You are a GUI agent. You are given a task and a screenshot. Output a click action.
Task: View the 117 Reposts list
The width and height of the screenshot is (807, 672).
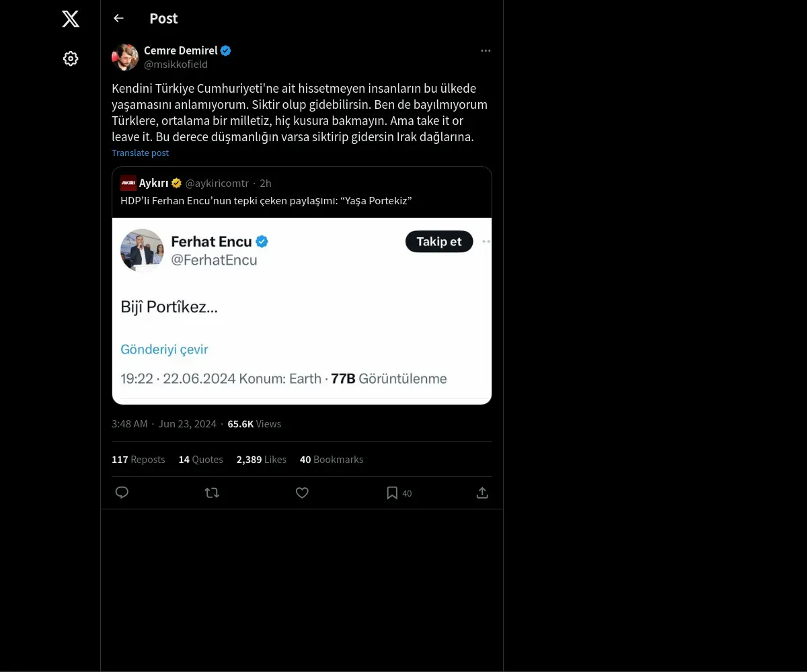pyautogui.click(x=138, y=460)
